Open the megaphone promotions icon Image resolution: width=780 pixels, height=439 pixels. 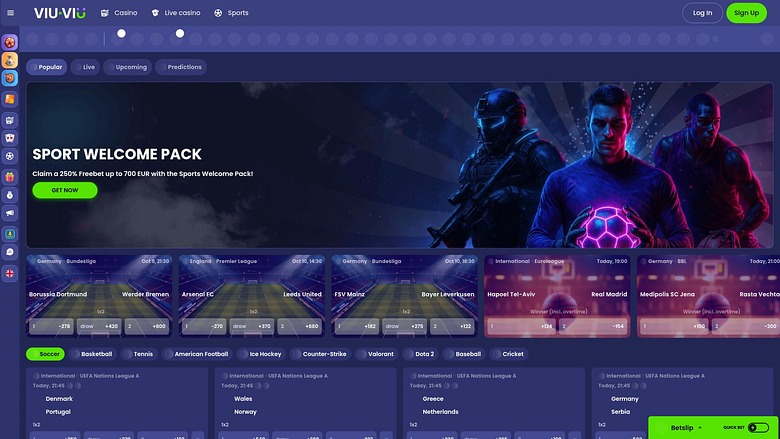(x=9, y=213)
